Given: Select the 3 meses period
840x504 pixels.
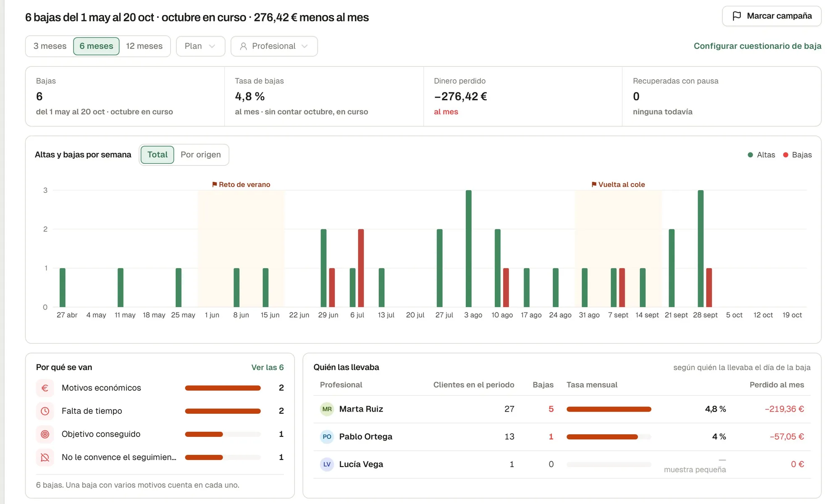Looking at the screenshot, I should pyautogui.click(x=50, y=46).
